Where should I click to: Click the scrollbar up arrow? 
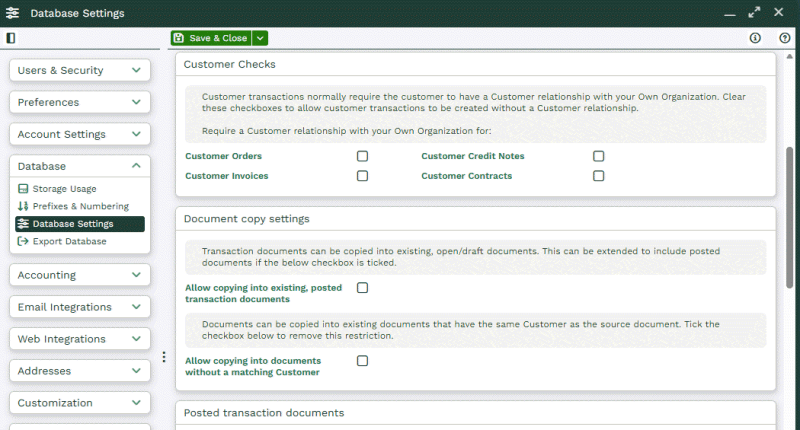[x=789, y=56]
